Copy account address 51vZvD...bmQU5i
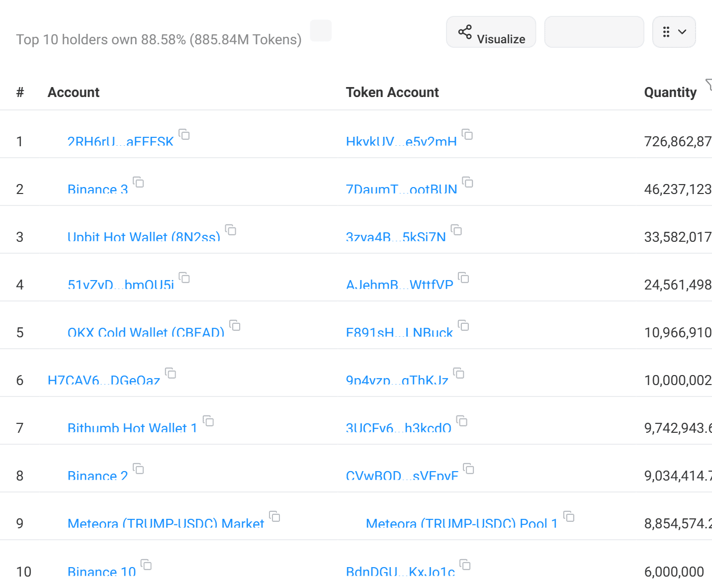The image size is (712, 588). 184,278
